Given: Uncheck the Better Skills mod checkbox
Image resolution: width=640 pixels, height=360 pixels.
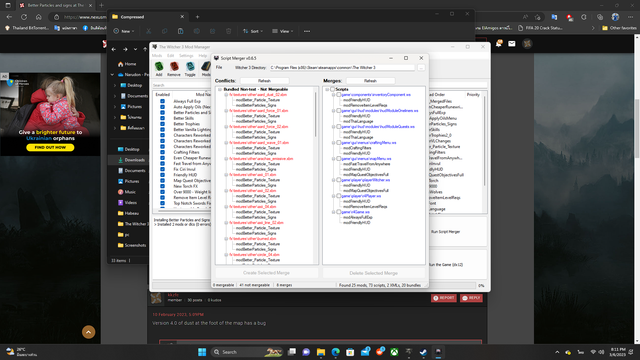Looking at the screenshot, I should [x=162, y=118].
